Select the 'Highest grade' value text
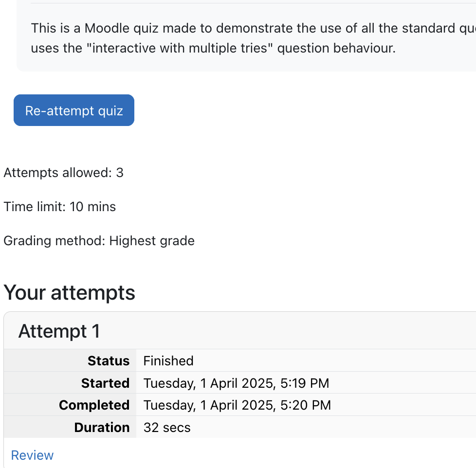This screenshot has width=476, height=468. coord(152,241)
